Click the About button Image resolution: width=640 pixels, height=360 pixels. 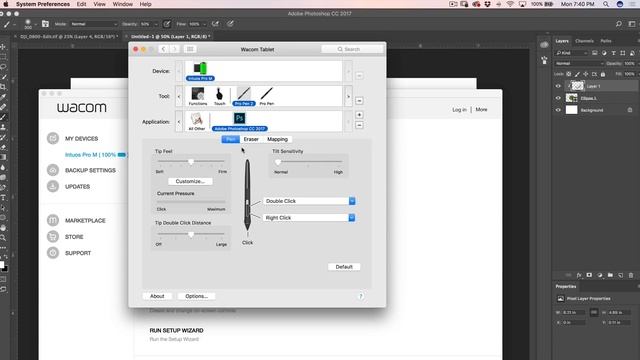pos(157,296)
